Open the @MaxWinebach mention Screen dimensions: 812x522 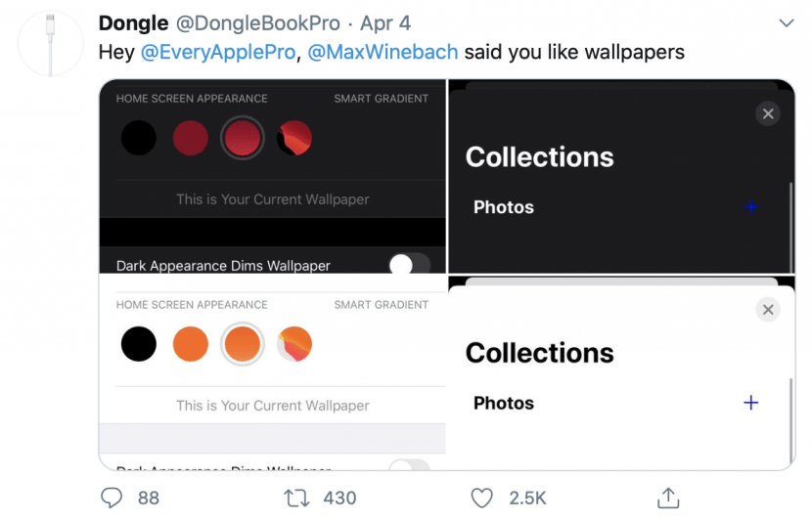click(383, 52)
